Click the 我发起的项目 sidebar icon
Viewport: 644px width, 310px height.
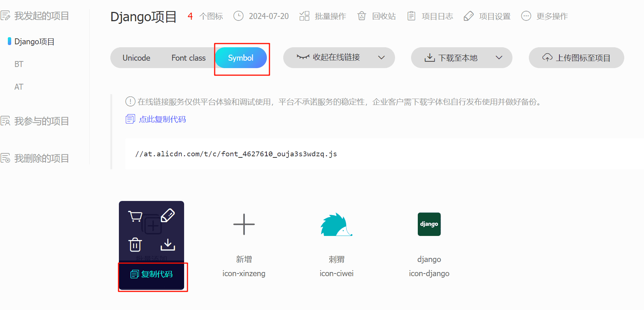tap(5, 16)
